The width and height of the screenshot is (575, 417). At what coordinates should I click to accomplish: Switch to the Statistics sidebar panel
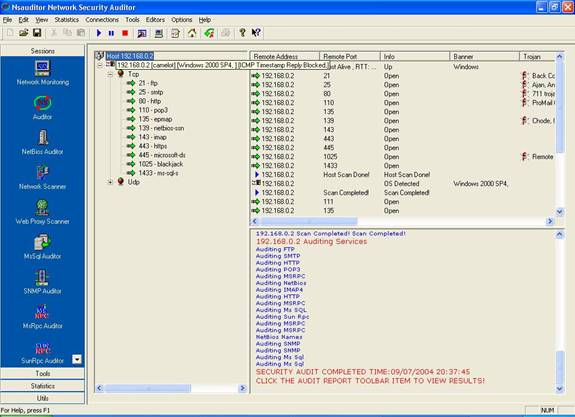pos(43,386)
